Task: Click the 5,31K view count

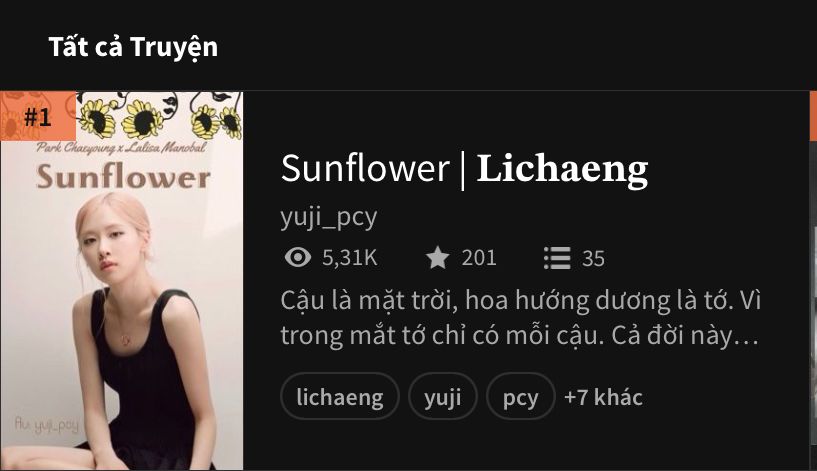Action: (350, 258)
